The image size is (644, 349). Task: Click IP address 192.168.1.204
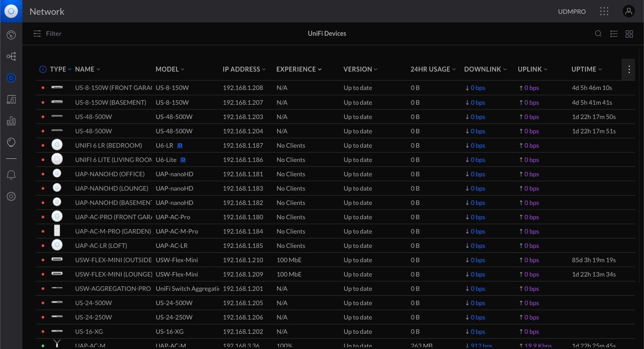click(x=243, y=131)
